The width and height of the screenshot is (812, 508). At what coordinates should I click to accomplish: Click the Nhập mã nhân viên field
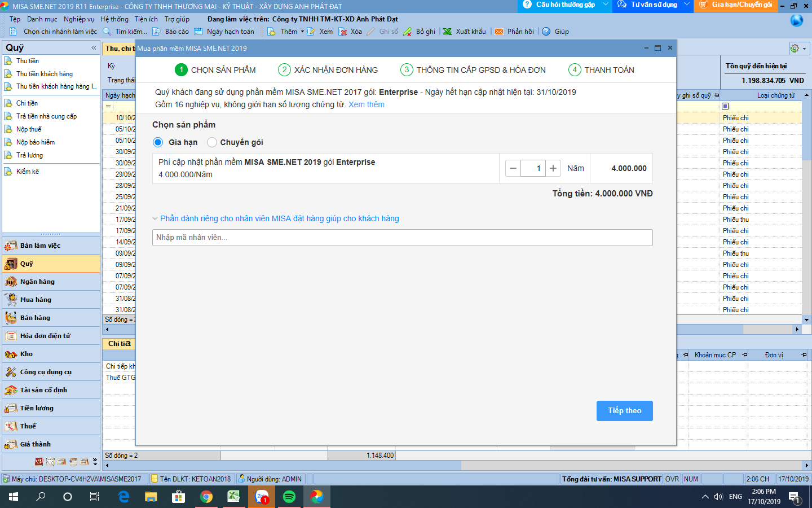tap(403, 238)
